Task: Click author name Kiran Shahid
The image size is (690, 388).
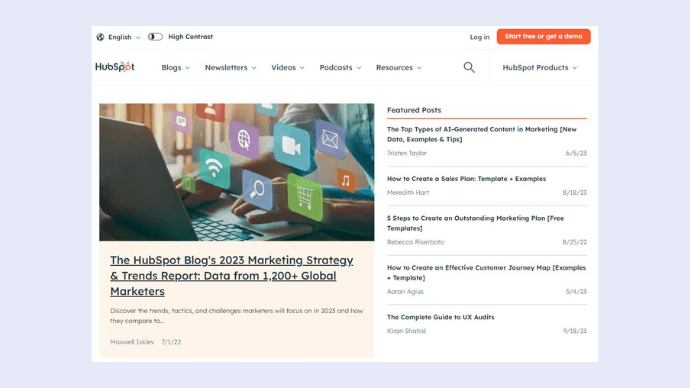Action: pos(406,331)
